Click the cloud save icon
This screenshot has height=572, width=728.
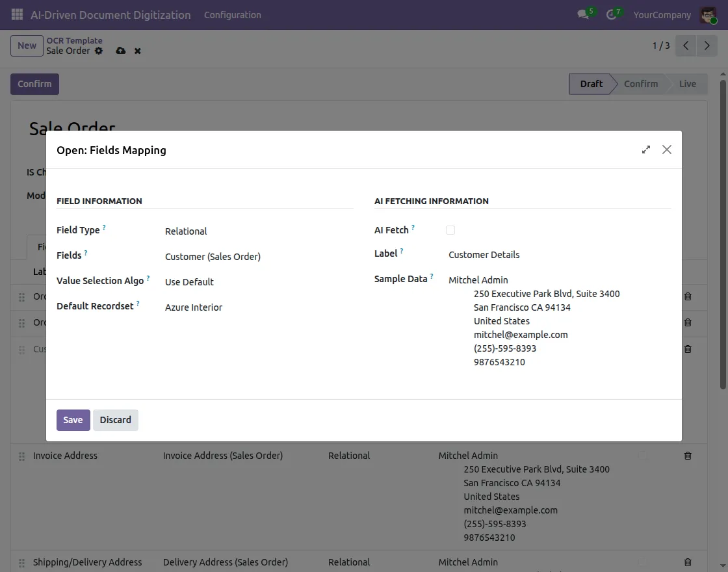coord(121,51)
